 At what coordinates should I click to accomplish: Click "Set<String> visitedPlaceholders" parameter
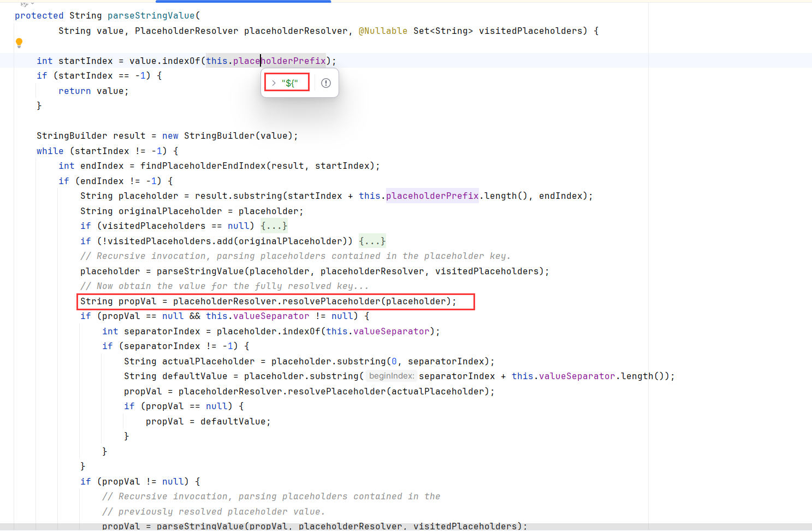pos(498,31)
